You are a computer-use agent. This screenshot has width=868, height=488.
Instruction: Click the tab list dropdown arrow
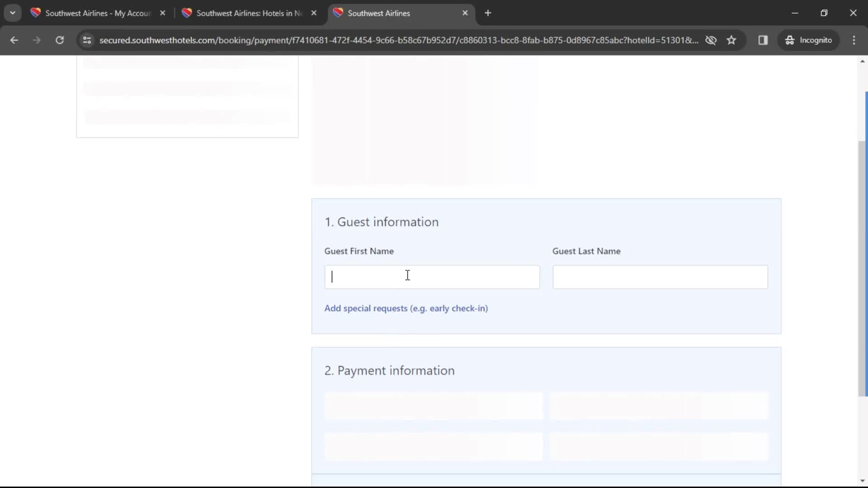13,13
